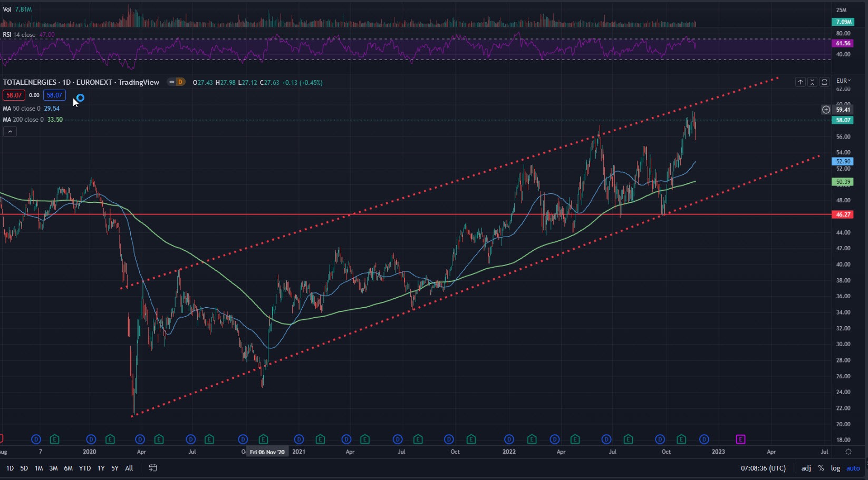
Task: Open chart scale settings gear icon
Action: [x=848, y=452]
